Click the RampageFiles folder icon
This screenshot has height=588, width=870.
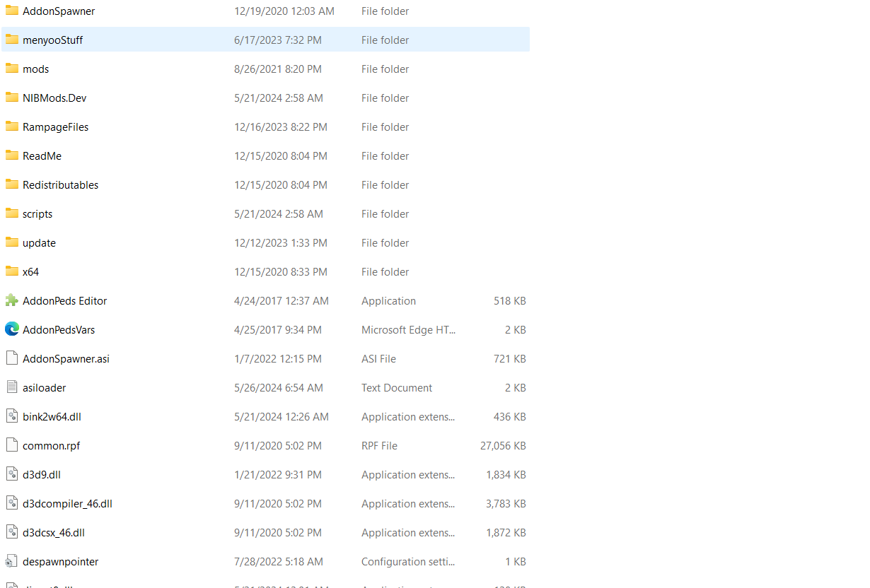11,127
